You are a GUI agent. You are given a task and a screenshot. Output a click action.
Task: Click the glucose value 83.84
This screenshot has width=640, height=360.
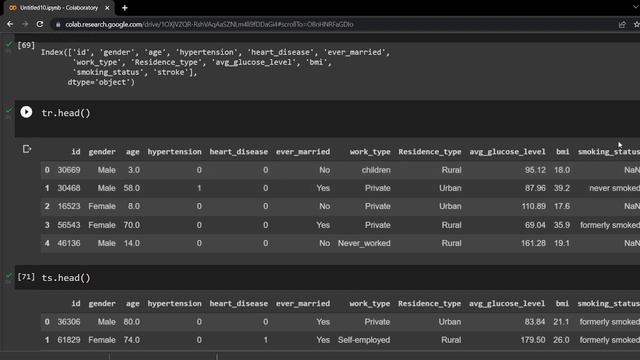[535, 322]
